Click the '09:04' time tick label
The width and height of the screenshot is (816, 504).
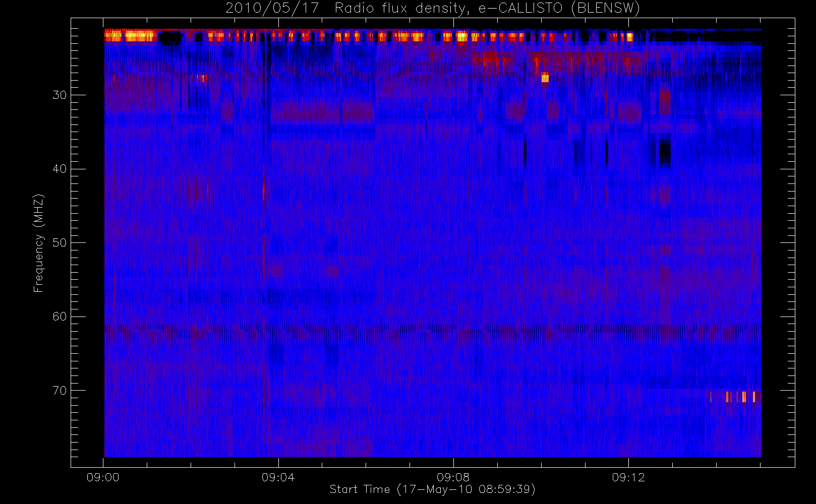click(278, 477)
